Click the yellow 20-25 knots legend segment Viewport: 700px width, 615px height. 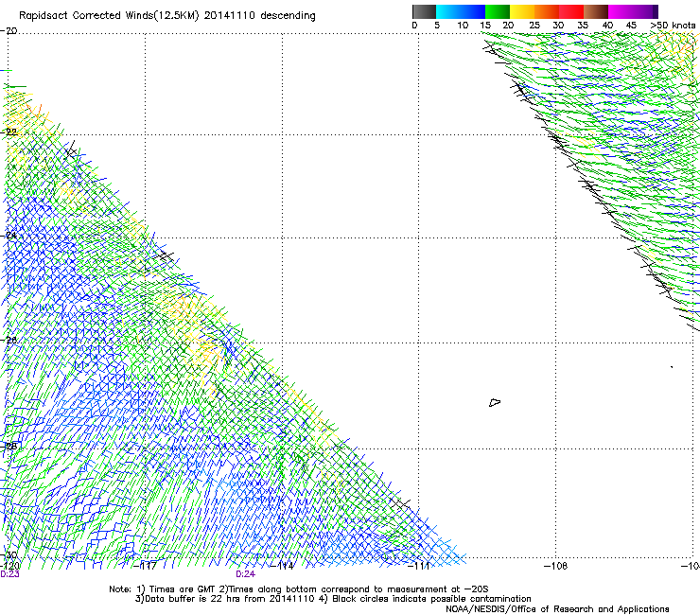click(x=522, y=11)
